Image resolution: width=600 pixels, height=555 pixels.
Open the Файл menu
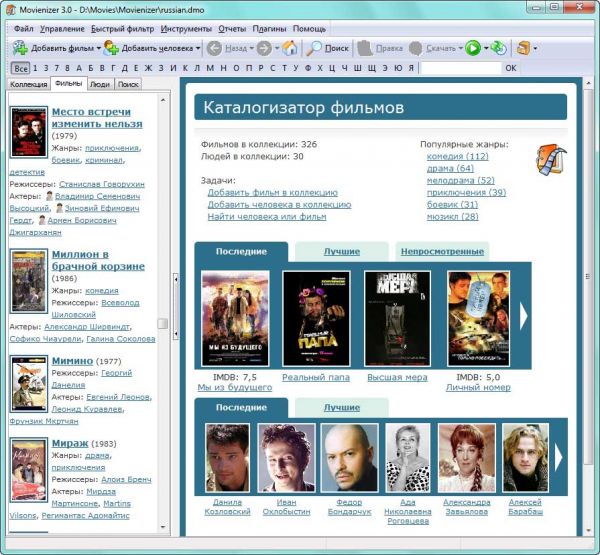point(23,29)
